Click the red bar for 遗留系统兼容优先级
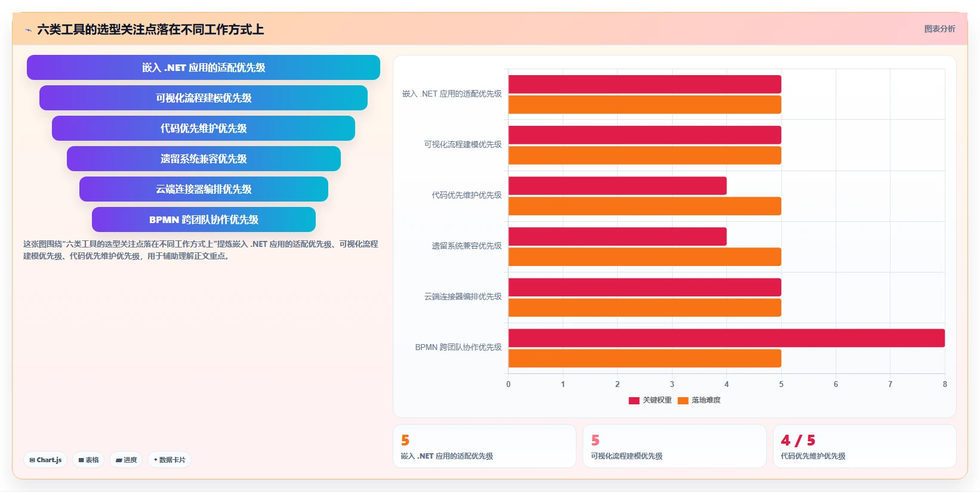 (x=618, y=236)
